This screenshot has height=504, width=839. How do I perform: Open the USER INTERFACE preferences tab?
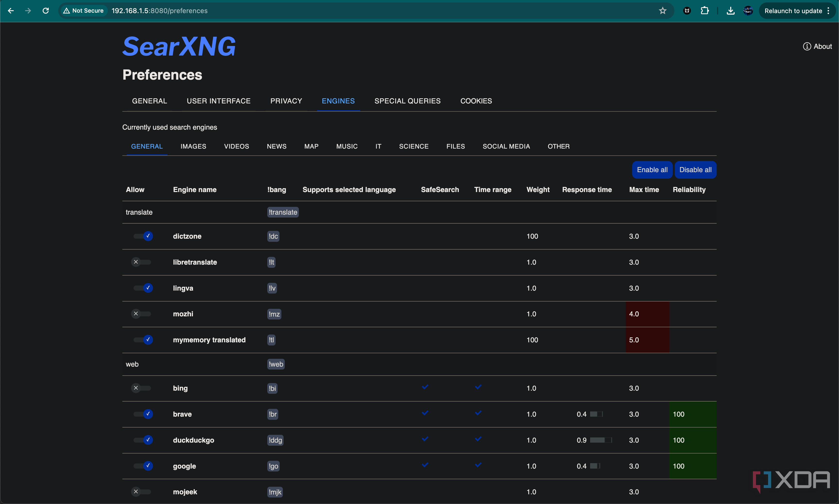click(x=219, y=101)
